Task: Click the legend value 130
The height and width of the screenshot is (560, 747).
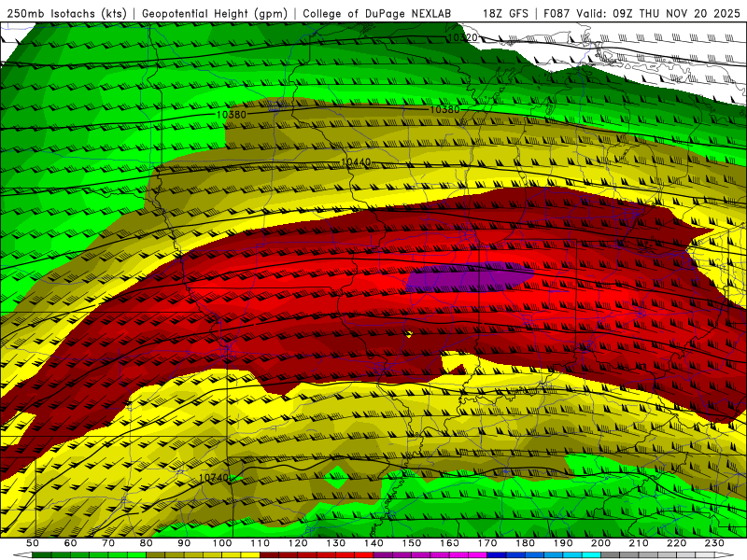Action: point(336,543)
